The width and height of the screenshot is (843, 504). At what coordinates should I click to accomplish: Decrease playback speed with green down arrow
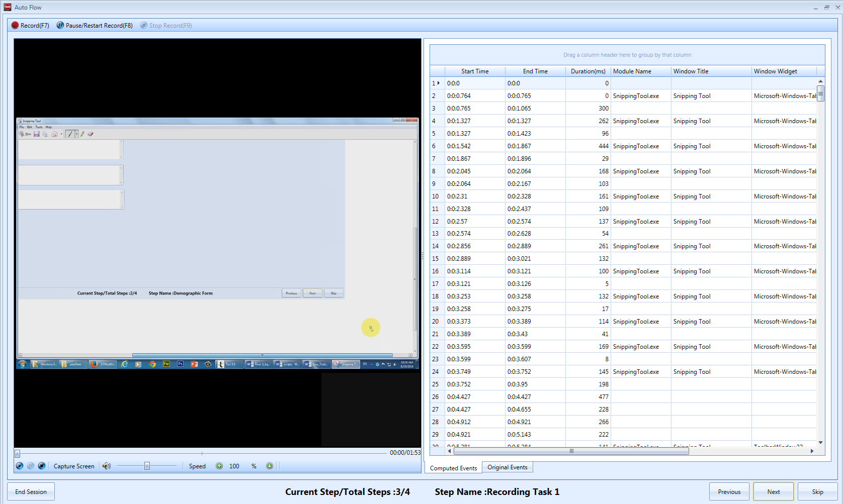(270, 466)
